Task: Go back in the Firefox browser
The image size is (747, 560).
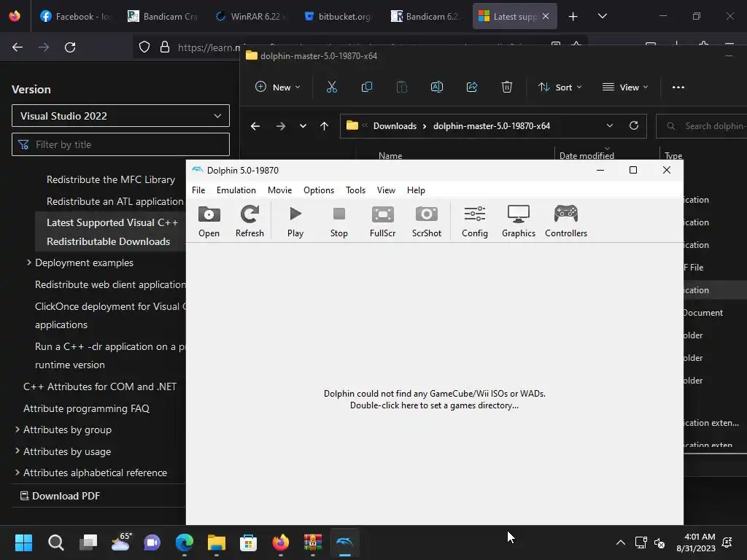Action: [18, 47]
